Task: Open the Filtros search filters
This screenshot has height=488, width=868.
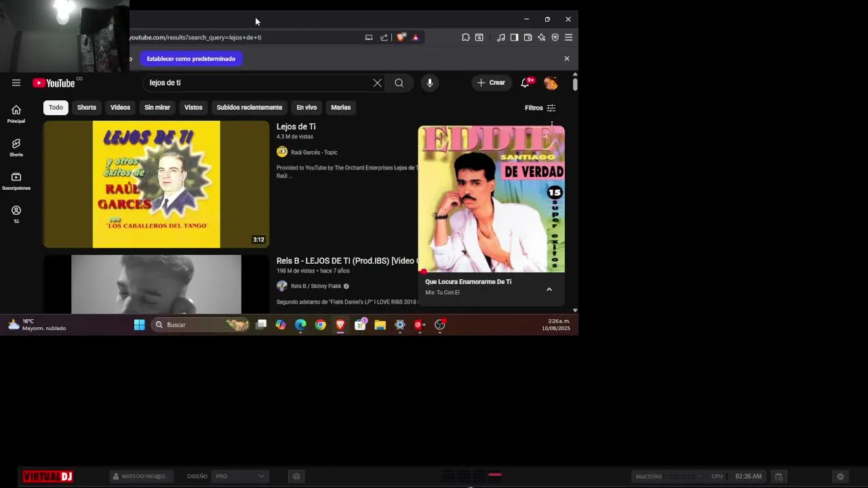Action: tap(540, 108)
